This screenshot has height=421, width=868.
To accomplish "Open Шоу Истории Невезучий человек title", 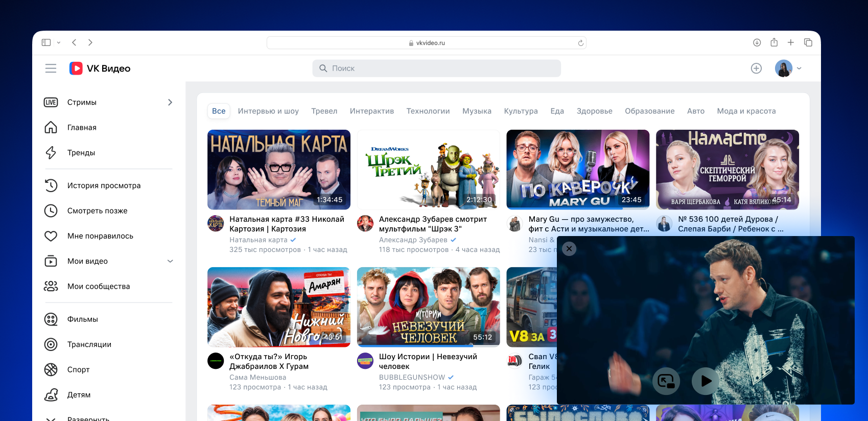I will (428, 361).
